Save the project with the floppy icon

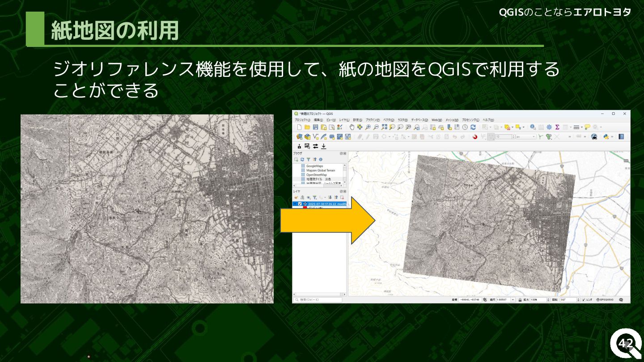(315, 127)
